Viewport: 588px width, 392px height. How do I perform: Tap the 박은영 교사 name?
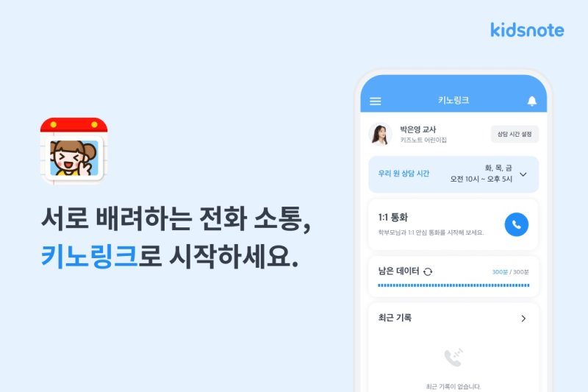coord(417,129)
